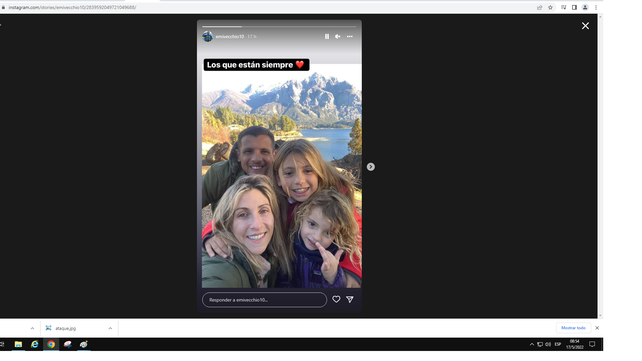Pause the Instagram story

(x=327, y=36)
